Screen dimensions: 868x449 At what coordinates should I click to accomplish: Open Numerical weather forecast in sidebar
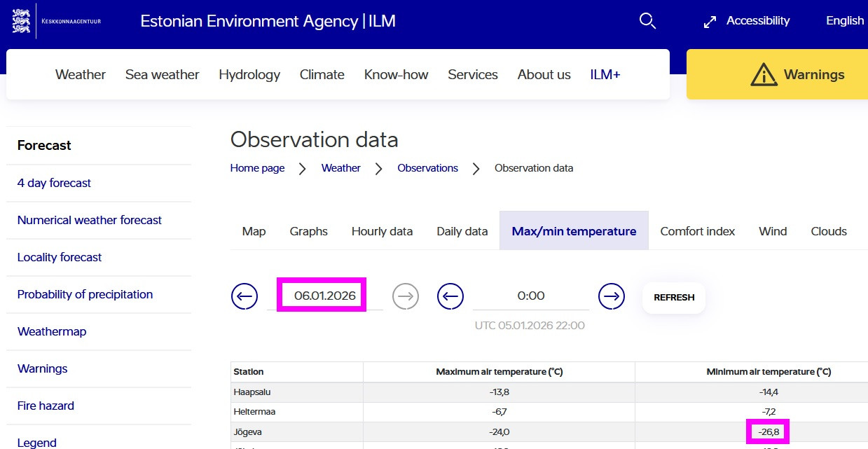click(x=90, y=220)
